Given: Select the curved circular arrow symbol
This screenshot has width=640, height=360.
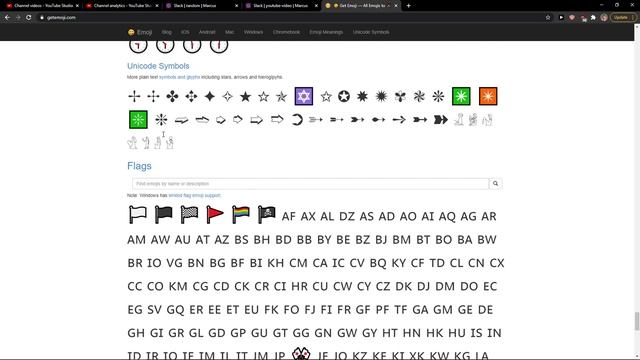Looking at the screenshot, I should (x=297, y=120).
